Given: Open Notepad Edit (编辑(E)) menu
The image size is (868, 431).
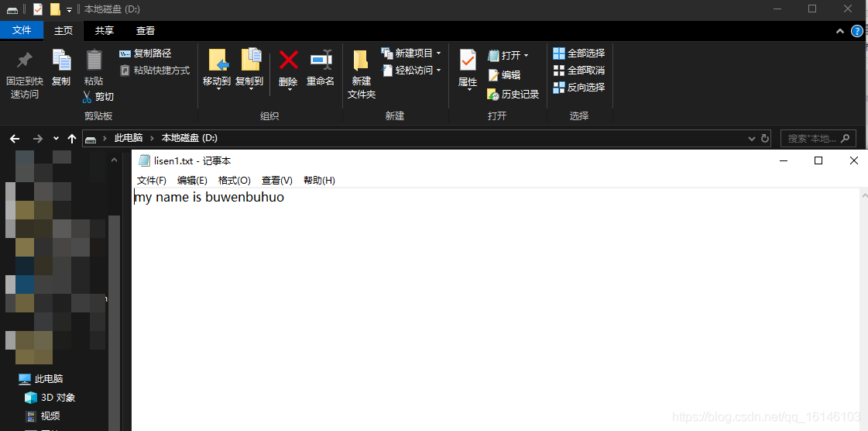Looking at the screenshot, I should (x=192, y=181).
